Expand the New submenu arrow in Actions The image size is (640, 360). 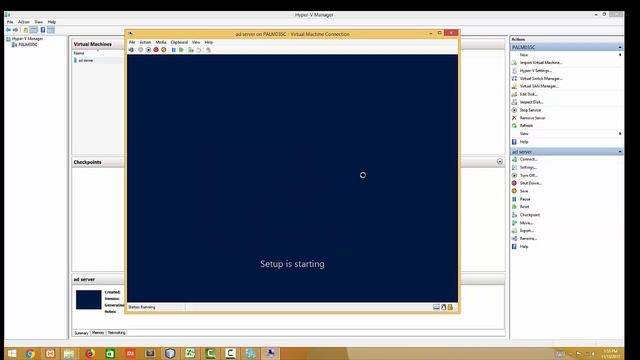(620, 55)
